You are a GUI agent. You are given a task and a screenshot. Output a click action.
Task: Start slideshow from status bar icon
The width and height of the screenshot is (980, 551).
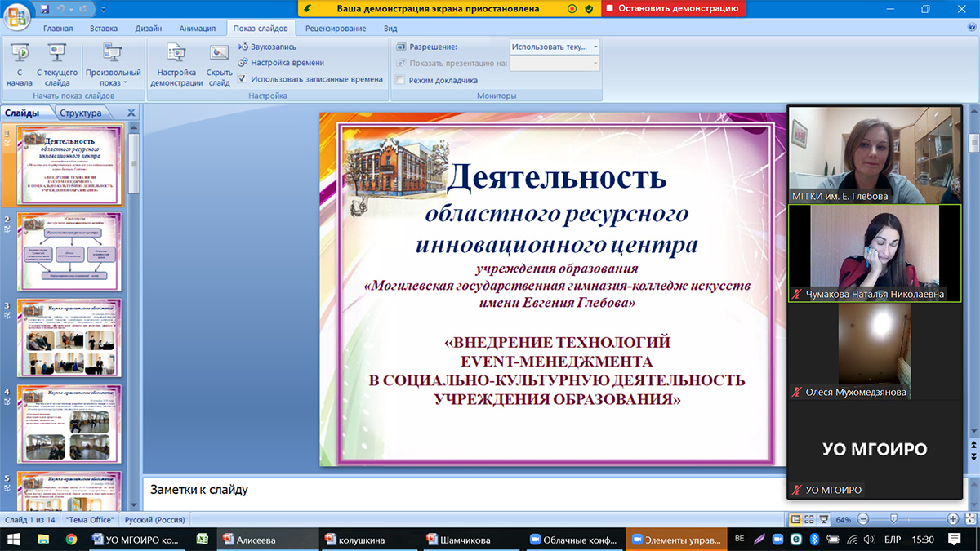823,519
